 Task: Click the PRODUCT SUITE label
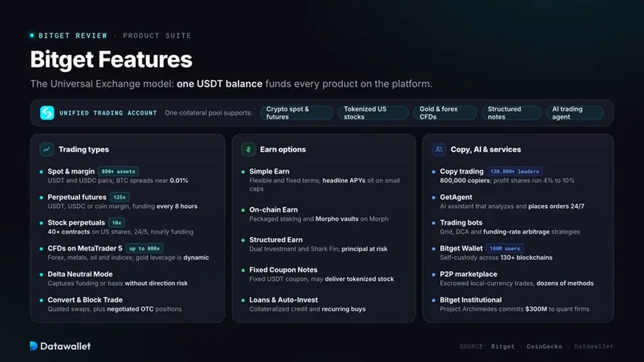[x=157, y=36]
